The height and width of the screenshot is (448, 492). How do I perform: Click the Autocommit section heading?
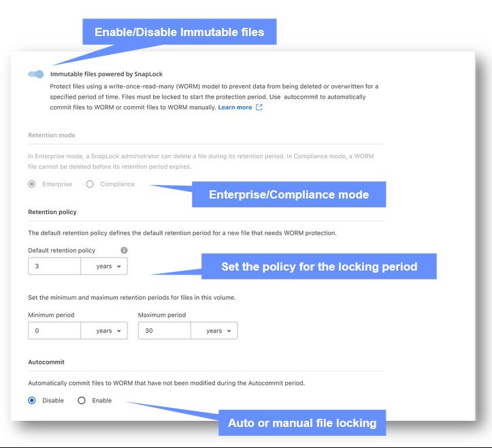coord(46,362)
